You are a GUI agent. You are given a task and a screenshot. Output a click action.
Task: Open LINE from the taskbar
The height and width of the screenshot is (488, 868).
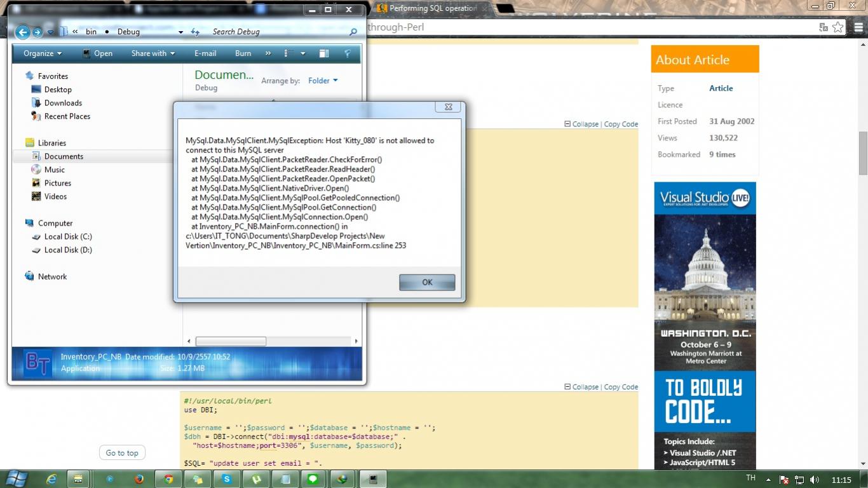312,479
